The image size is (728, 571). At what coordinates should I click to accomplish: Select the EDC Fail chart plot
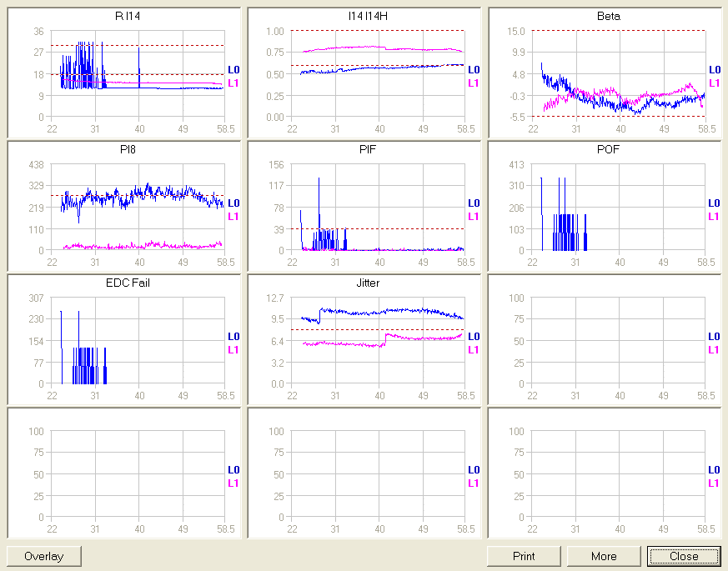click(x=138, y=341)
